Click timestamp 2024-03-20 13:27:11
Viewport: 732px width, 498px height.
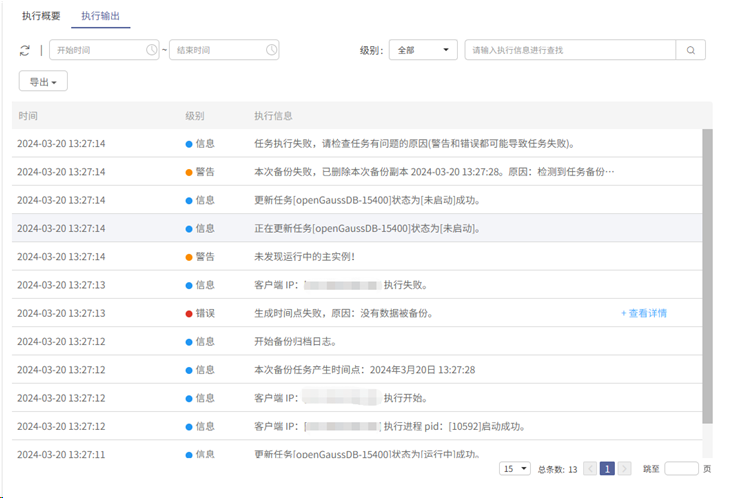pos(61,454)
